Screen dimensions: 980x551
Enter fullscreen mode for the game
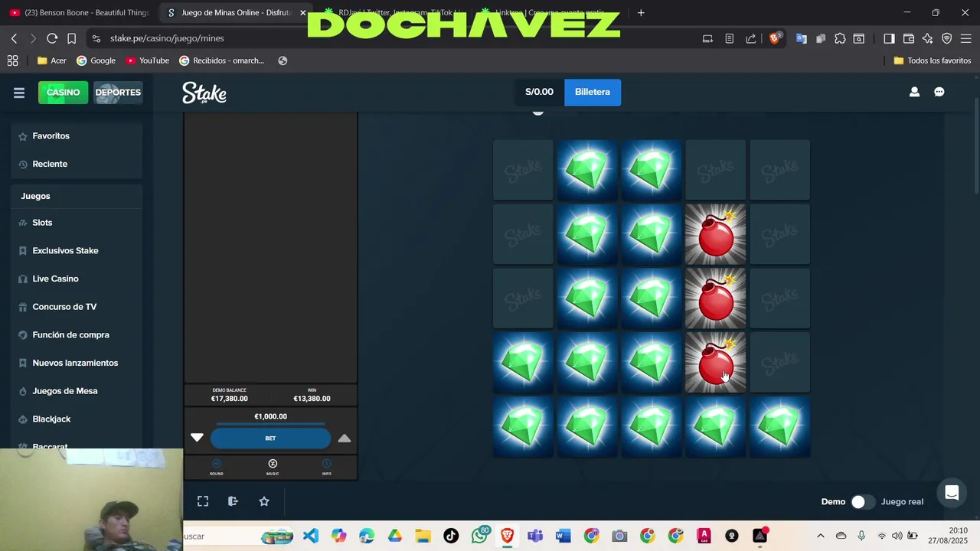(203, 501)
